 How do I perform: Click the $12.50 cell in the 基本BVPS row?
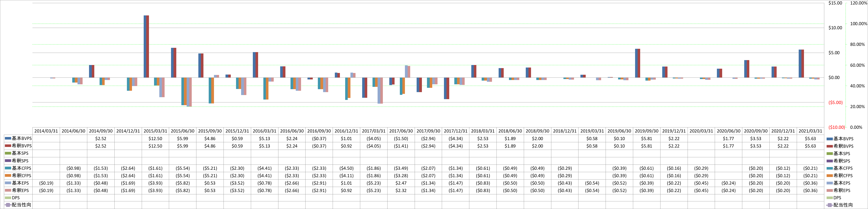[155, 139]
